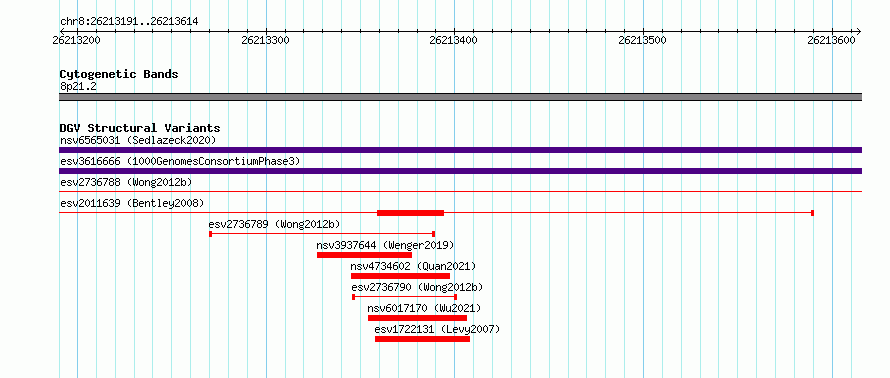The image size is (890, 378).
Task: Click the chr8:26213191..26213614 region label
Action: tap(129, 22)
